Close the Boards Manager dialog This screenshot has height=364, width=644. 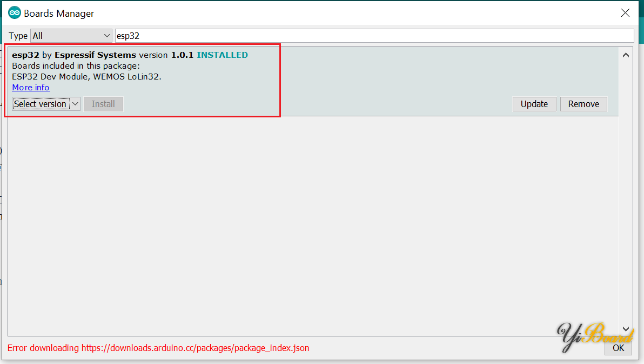point(625,13)
